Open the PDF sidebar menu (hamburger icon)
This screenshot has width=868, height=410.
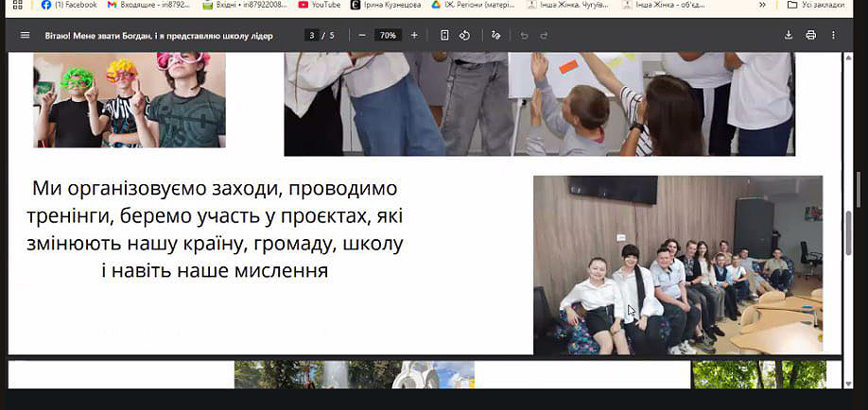(25, 36)
